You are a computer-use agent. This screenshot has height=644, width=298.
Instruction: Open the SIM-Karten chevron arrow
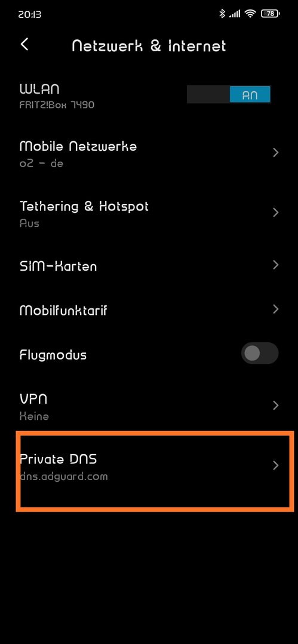275,265
